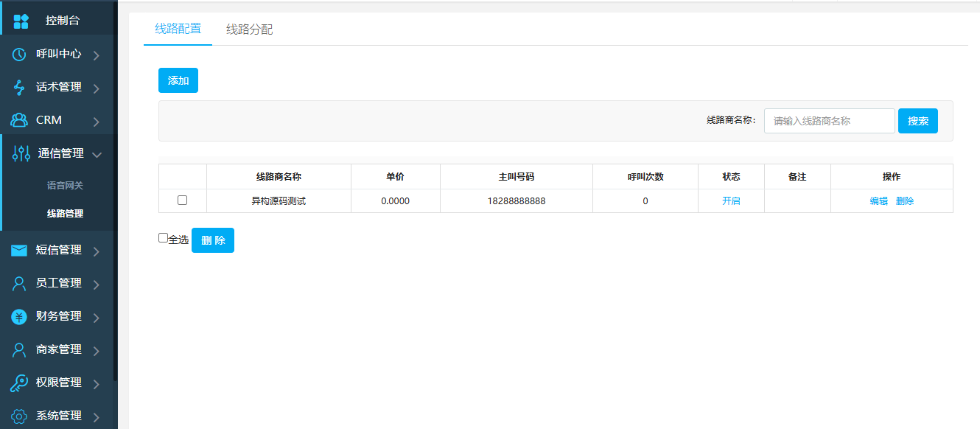The height and width of the screenshot is (429, 980).
Task: Focus the 线路商名称 search input field
Action: pos(829,121)
